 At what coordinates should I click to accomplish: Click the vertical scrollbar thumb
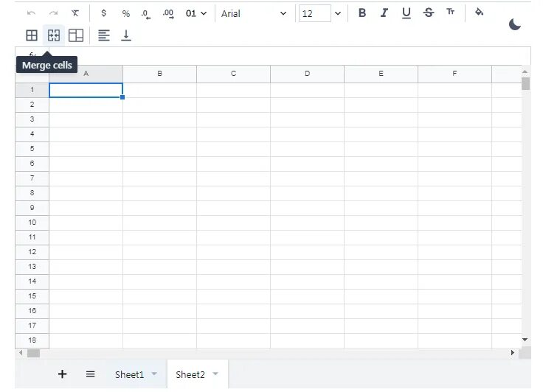pyautogui.click(x=526, y=84)
